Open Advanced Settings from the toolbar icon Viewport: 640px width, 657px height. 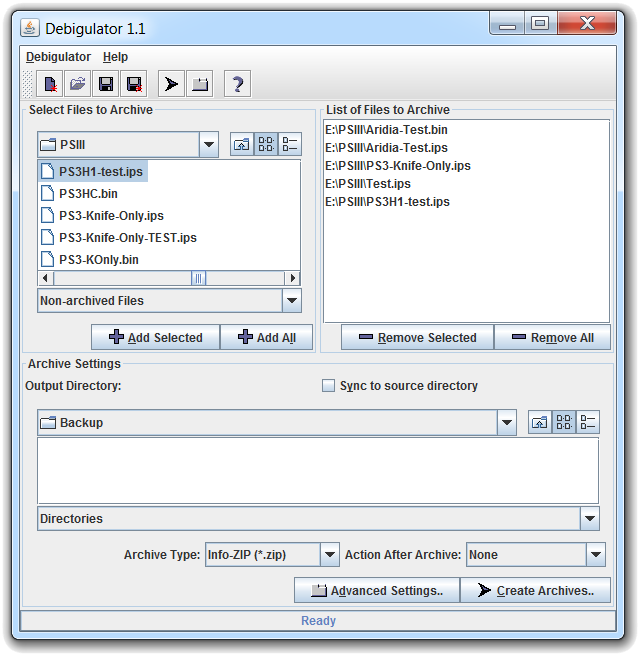[200, 84]
